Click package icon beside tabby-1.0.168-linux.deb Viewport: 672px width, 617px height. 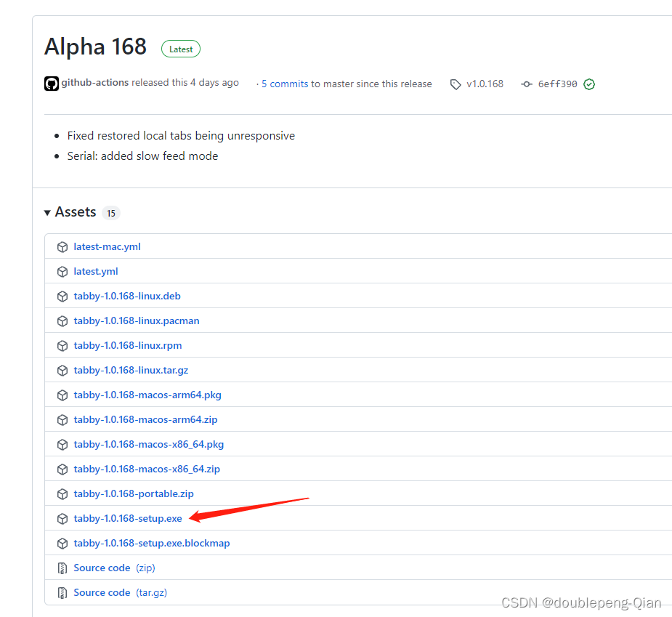pos(62,297)
